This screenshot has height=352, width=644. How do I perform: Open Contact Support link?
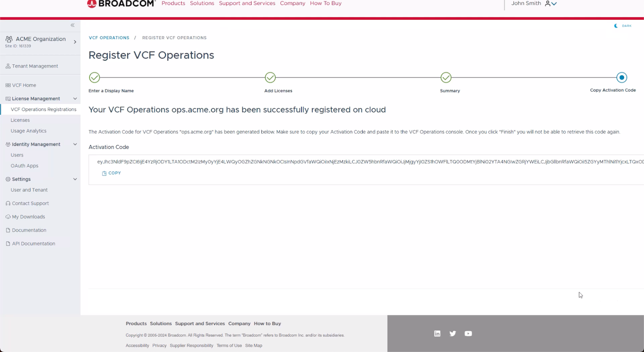pyautogui.click(x=30, y=204)
